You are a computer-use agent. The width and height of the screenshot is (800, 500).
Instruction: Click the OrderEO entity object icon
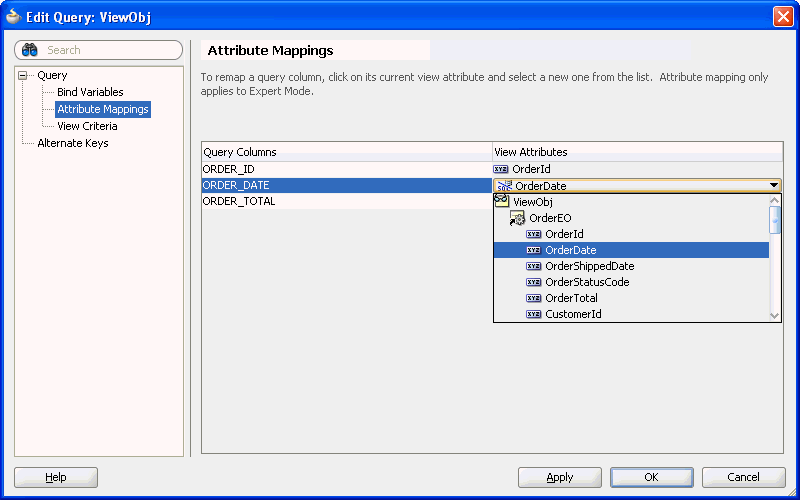pos(517,218)
